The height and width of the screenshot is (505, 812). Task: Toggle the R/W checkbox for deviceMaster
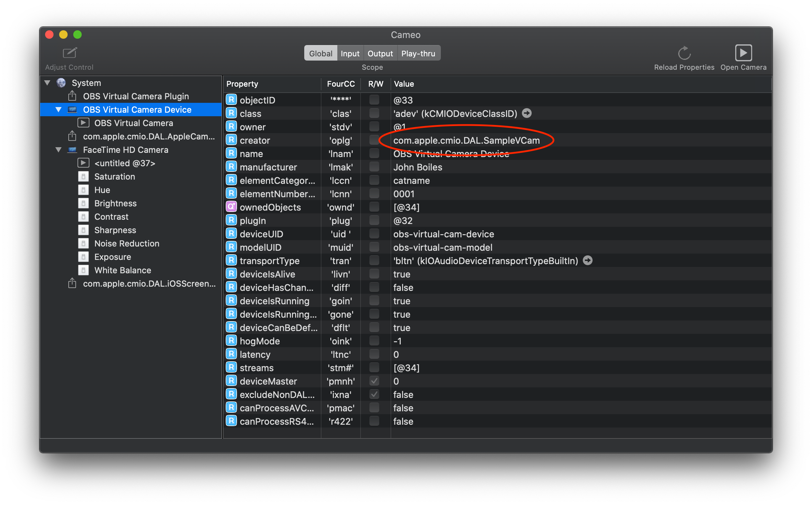point(374,381)
